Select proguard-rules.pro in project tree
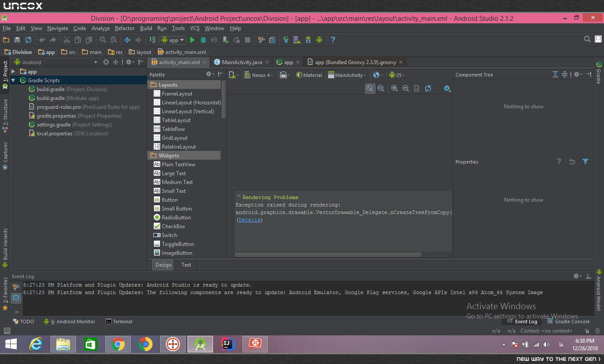Image resolution: width=604 pixels, height=364 pixels. [x=84, y=107]
